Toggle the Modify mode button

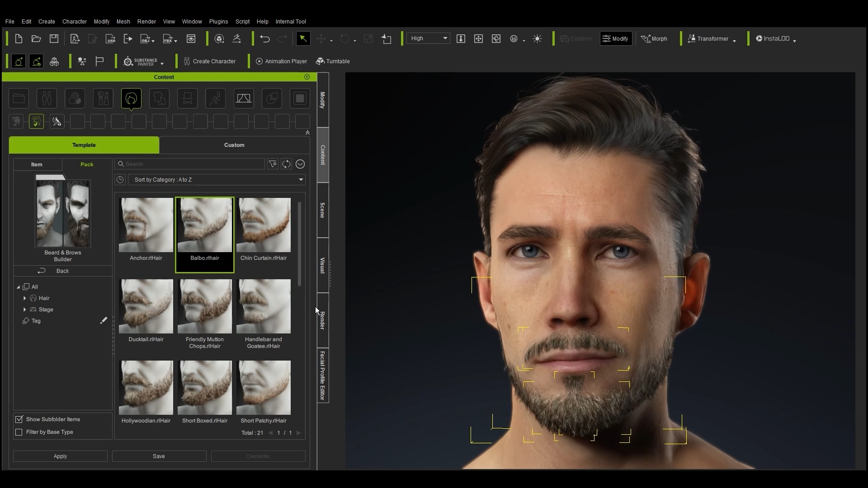point(615,39)
